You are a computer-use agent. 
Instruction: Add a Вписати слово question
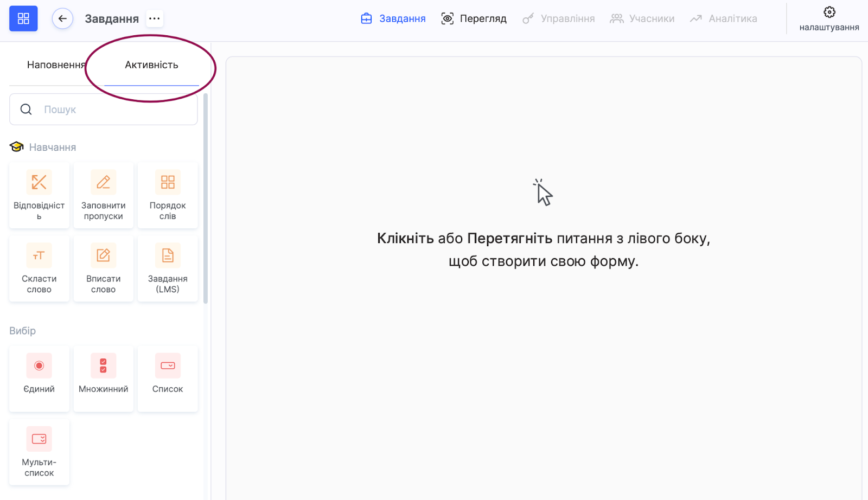tap(104, 268)
